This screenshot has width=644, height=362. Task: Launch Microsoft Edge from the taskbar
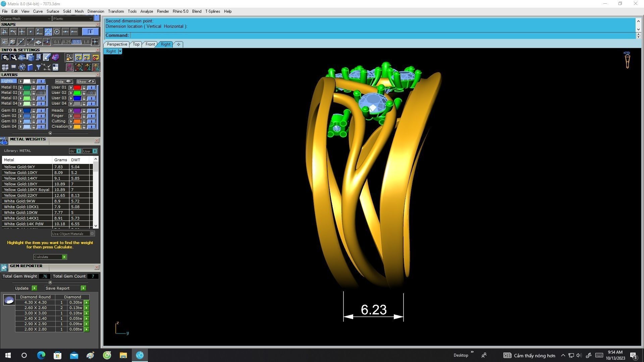pos(41,355)
